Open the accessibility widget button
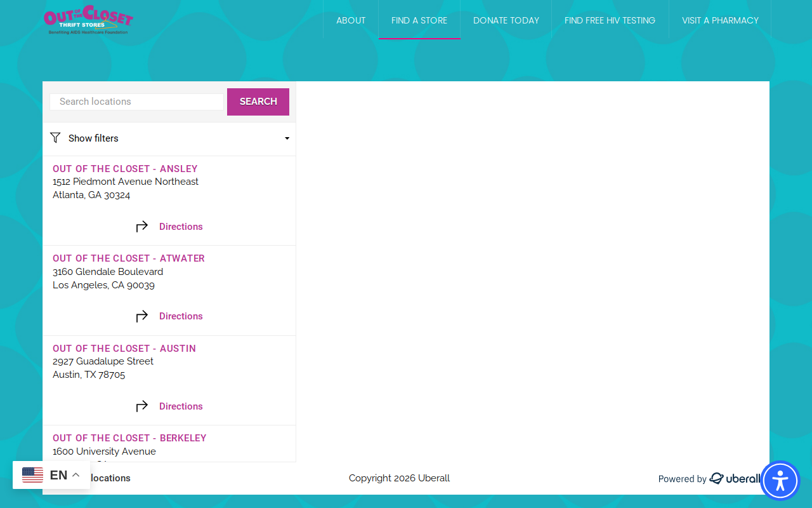The height and width of the screenshot is (508, 812). [x=780, y=481]
